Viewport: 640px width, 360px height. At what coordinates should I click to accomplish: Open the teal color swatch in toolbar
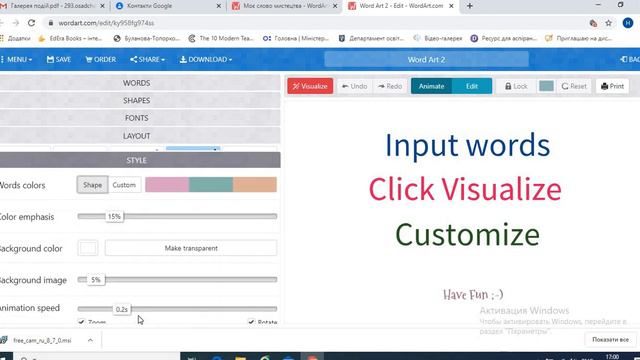pos(546,86)
